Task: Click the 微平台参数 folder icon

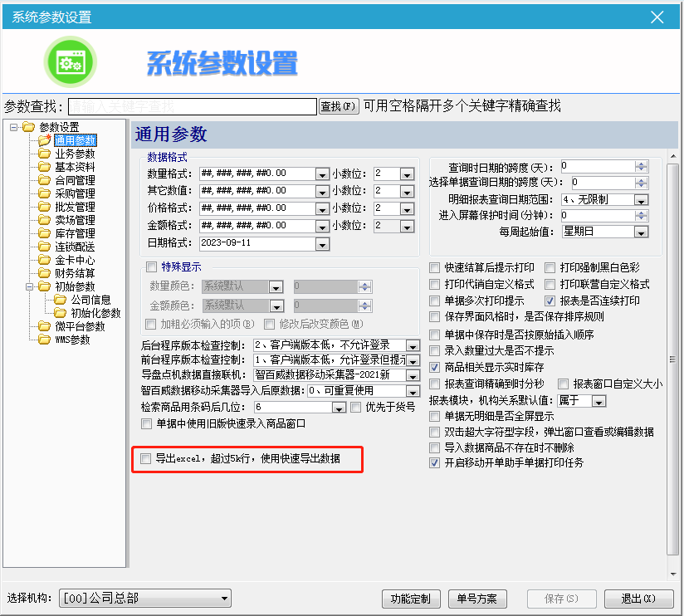Action: (44, 326)
